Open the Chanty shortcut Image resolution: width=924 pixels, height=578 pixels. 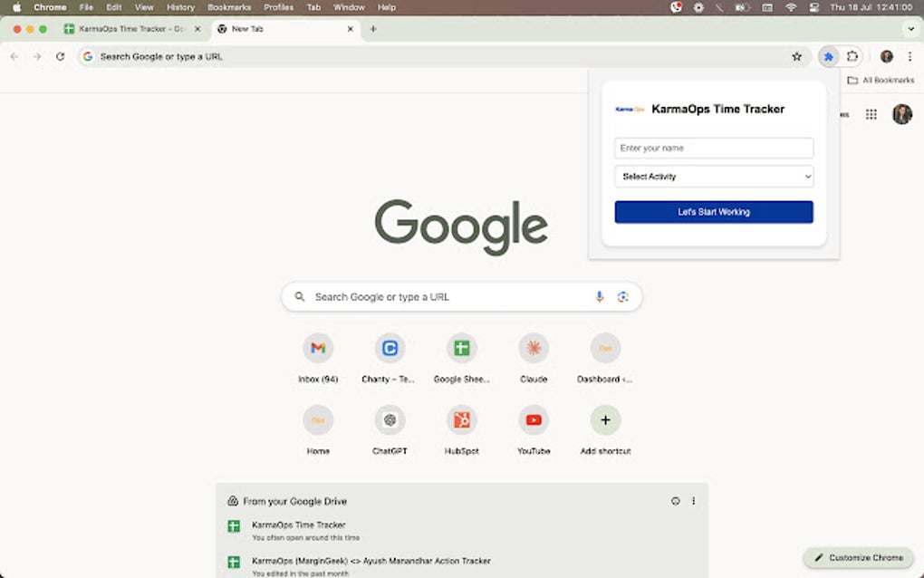pyautogui.click(x=390, y=348)
